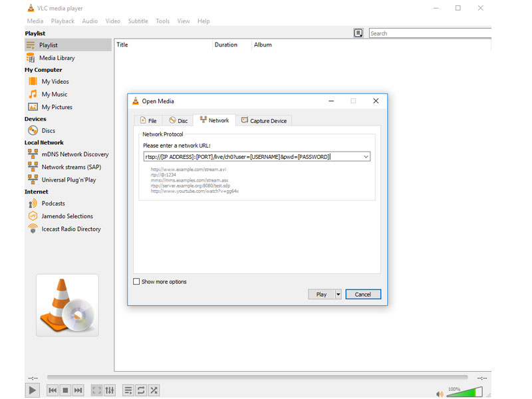The image size is (532, 399).
Task: Select Network streams (SAP)
Action: click(x=71, y=167)
